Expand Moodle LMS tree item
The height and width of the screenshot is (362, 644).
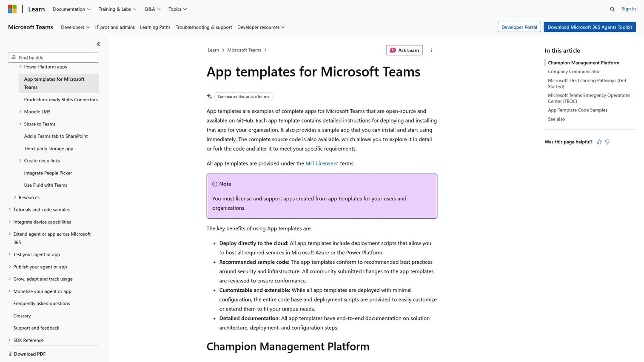coord(20,111)
